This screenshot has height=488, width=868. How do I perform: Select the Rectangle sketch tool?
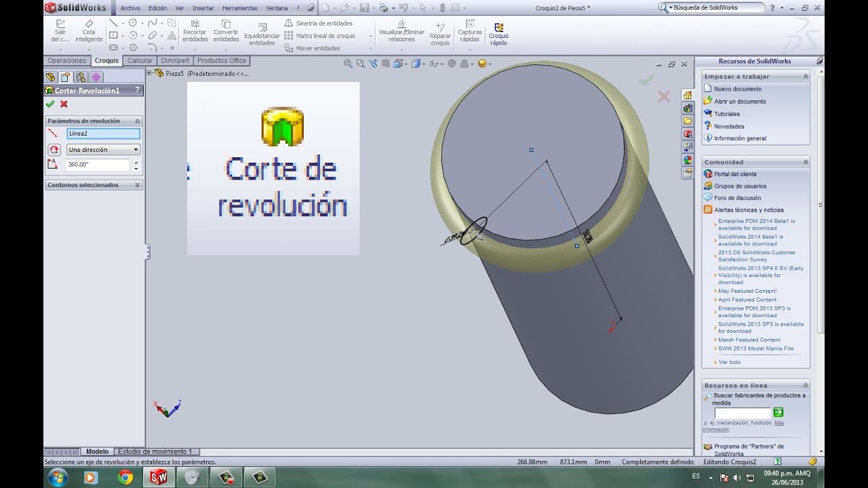tap(113, 35)
